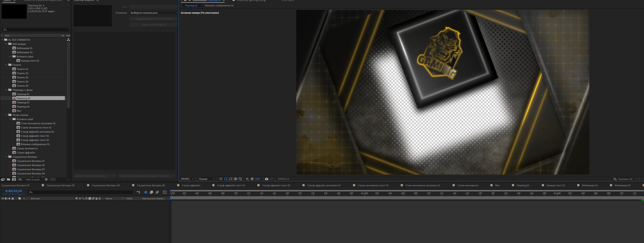644x243 pixels.
Task: Switch to the Стрим оффлайн timeline tab
Action: 191,185
